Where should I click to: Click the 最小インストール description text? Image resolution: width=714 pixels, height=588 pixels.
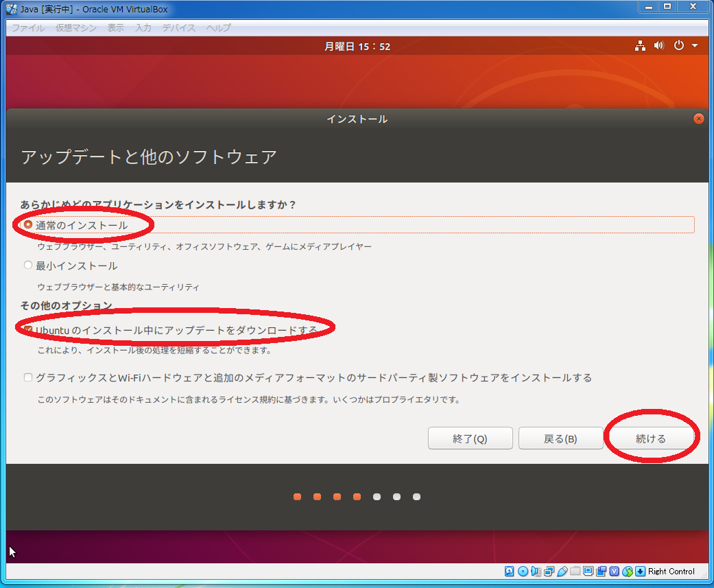pos(119,287)
